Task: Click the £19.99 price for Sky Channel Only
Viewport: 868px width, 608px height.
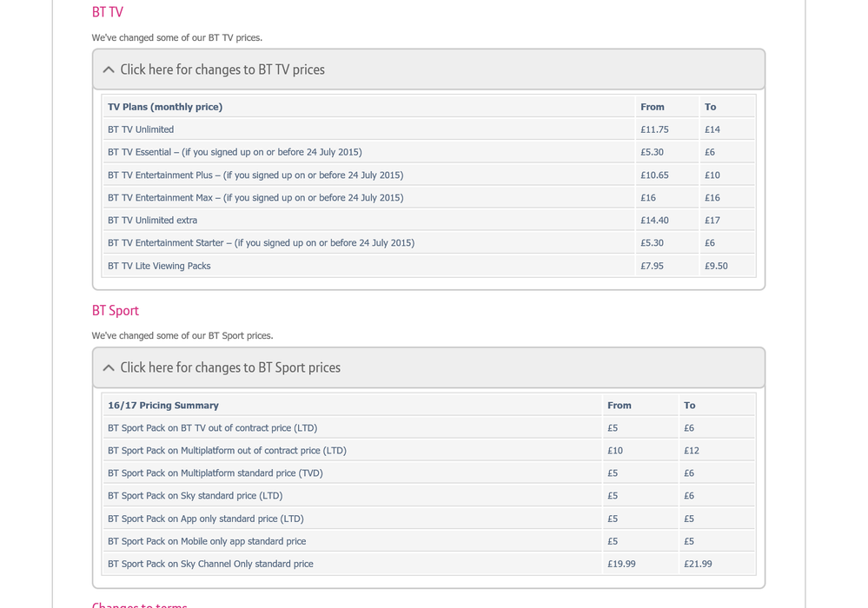Action: pos(621,565)
